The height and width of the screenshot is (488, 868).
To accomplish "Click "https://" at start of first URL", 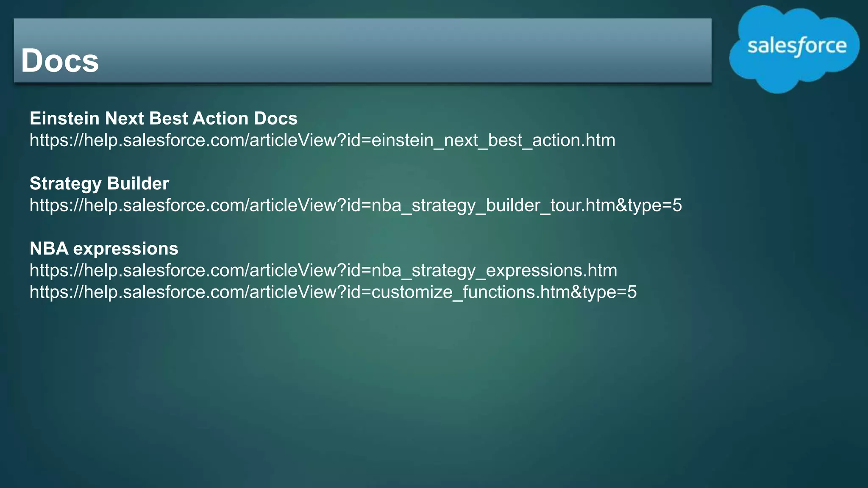I will [56, 140].
